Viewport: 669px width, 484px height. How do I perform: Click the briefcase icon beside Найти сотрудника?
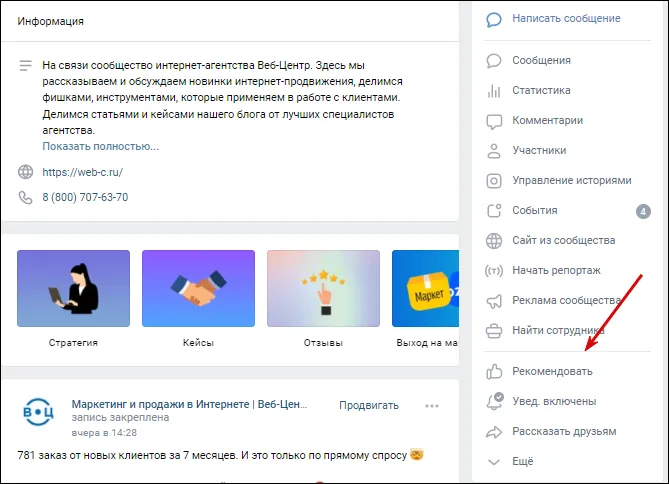[494, 331]
